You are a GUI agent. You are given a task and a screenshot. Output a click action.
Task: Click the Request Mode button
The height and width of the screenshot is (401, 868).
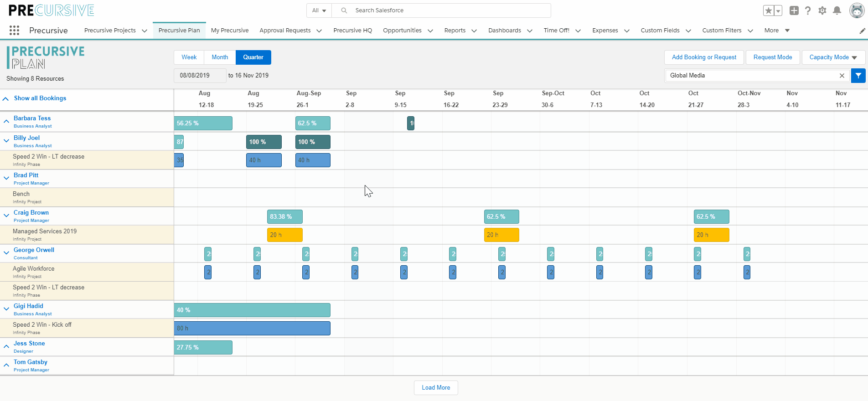pyautogui.click(x=773, y=57)
